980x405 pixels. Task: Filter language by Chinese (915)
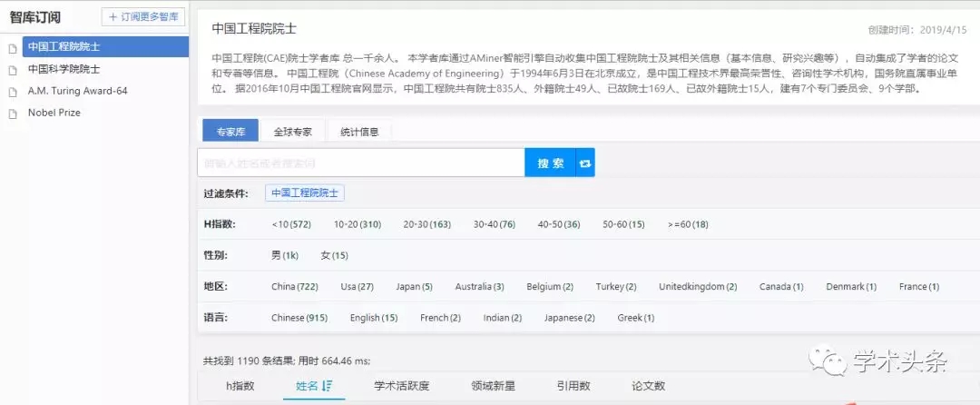click(299, 318)
